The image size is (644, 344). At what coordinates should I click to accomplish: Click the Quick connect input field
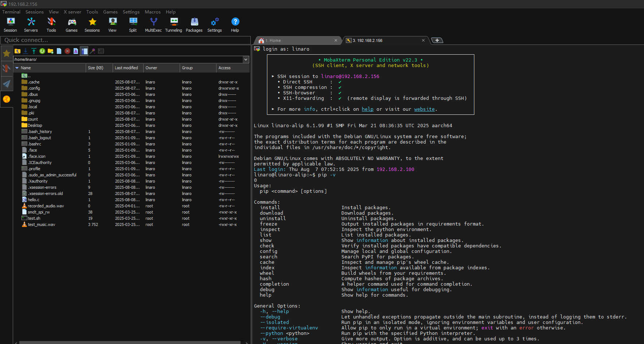[x=125, y=40]
